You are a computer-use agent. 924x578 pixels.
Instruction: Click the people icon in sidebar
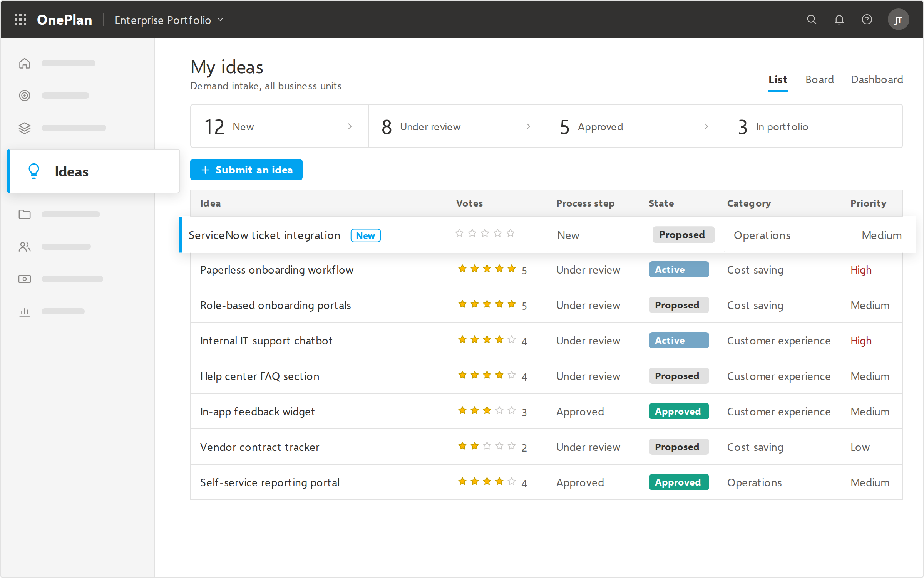tap(25, 247)
